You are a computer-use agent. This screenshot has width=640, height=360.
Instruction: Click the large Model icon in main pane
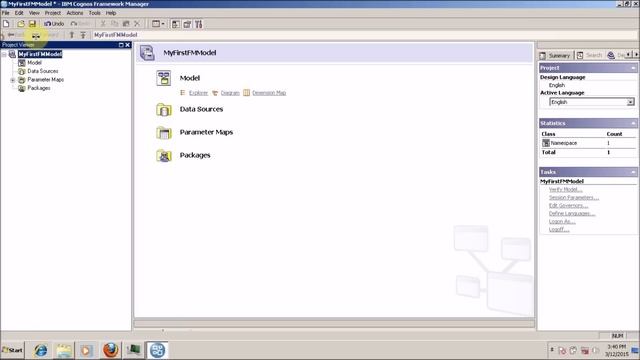coord(164,78)
